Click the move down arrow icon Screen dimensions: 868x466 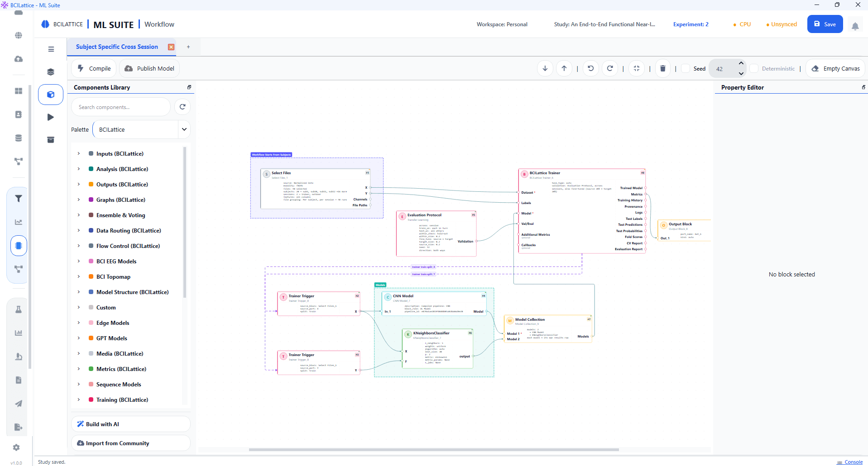[x=545, y=68]
